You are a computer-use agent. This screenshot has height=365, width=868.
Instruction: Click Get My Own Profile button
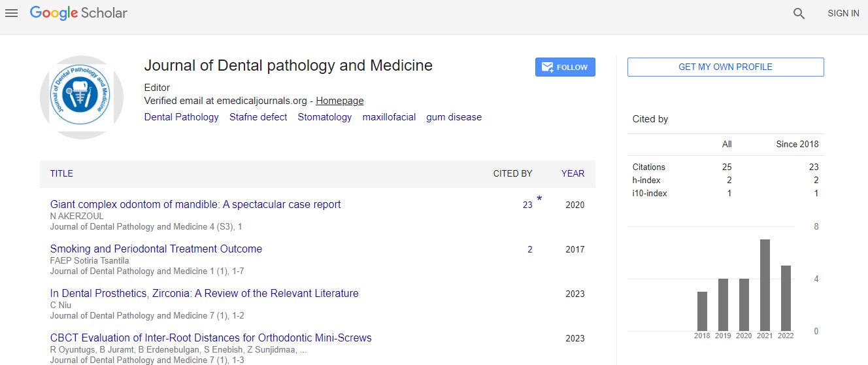725,67
